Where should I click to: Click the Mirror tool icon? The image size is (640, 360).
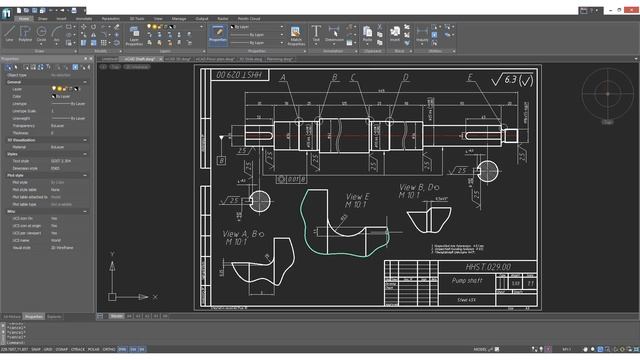pos(93,35)
